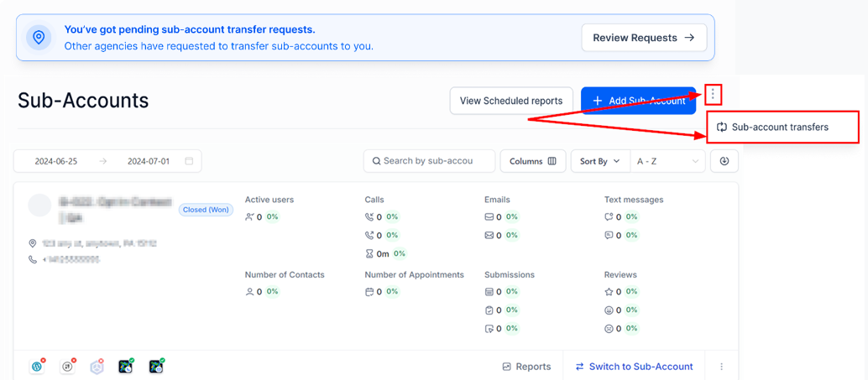Open the A - Z order dropdown
This screenshot has width=868, height=380.
[668, 162]
